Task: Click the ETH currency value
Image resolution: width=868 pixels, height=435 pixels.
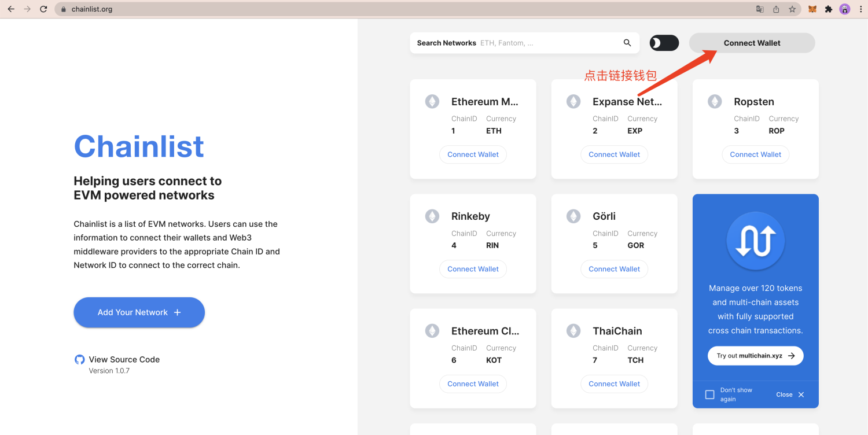Action: [x=494, y=131]
